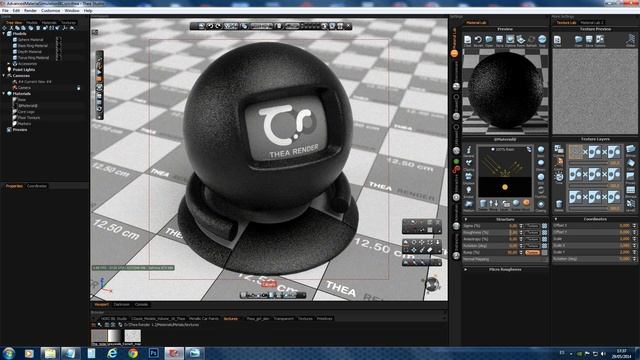The image size is (640, 360).
Task: Click Store icon in material Preview toolbar
Action: [x=499, y=40]
